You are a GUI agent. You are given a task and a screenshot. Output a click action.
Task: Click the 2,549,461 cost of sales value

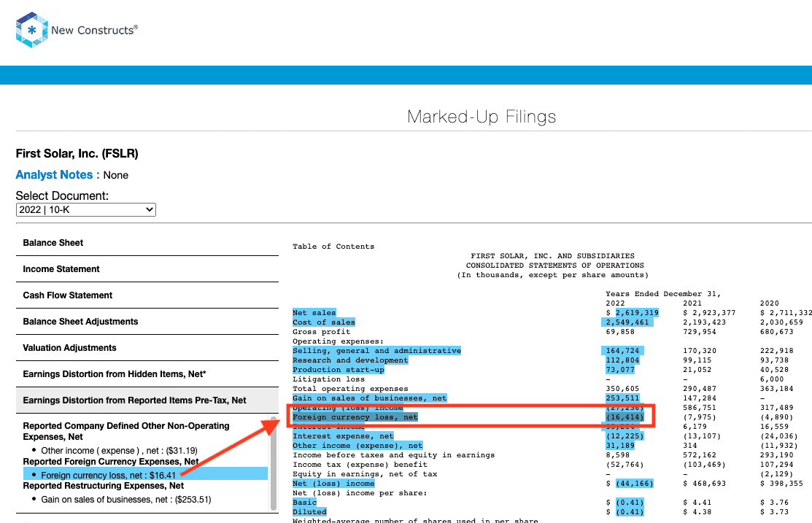tap(627, 322)
